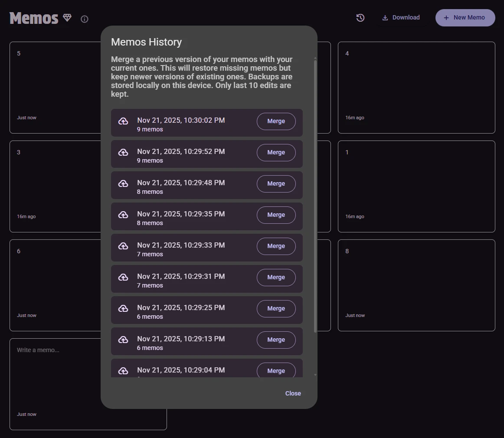
Task: Click the scrollbar down arrow in history list
Action: pyautogui.click(x=315, y=375)
